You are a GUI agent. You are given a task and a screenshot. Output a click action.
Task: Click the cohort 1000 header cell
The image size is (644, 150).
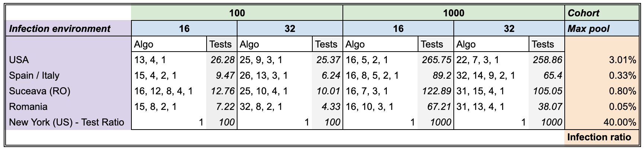point(453,13)
